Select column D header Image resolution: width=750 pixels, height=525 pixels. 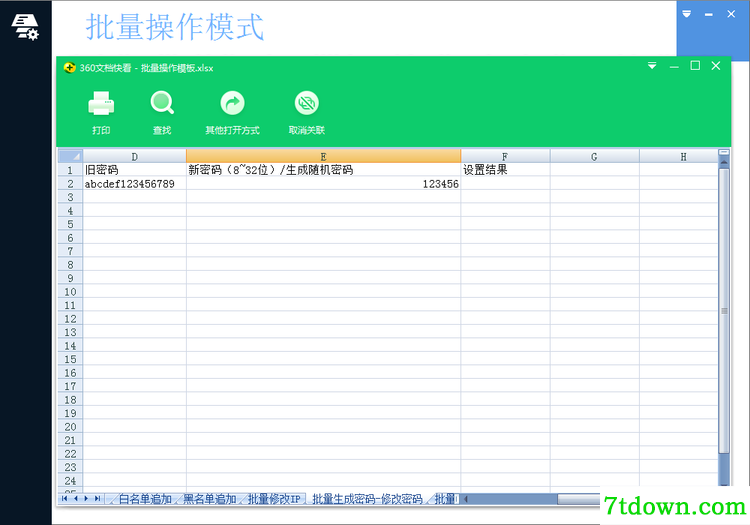134,156
